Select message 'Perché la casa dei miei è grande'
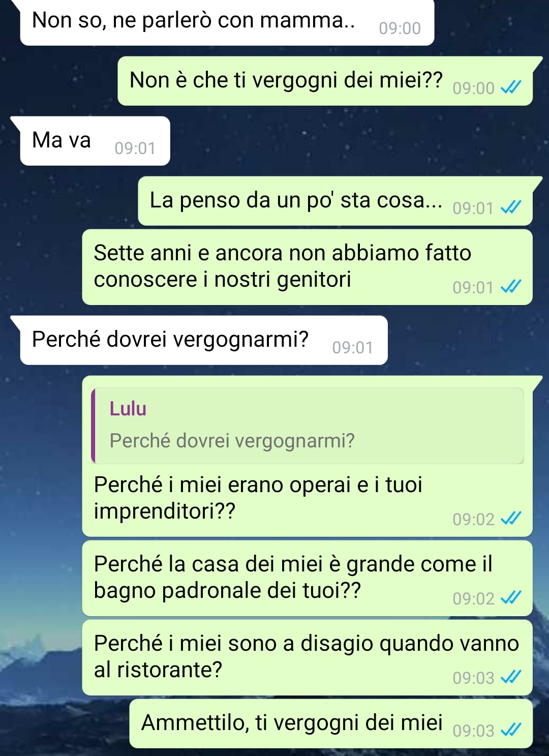Screen dimensions: 549x756 click(x=307, y=578)
